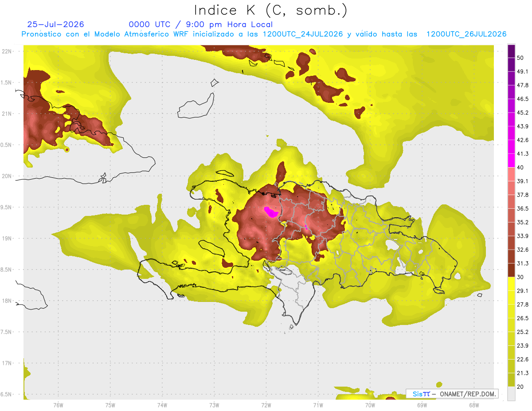Click the colorbar segment between 25.2 and 26.5
This screenshot has height=411, width=532.
(512, 325)
